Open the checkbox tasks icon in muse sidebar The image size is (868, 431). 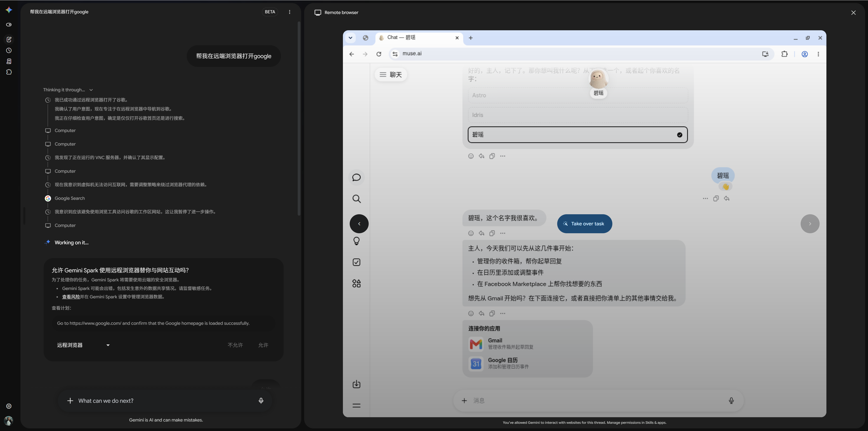[x=356, y=262]
